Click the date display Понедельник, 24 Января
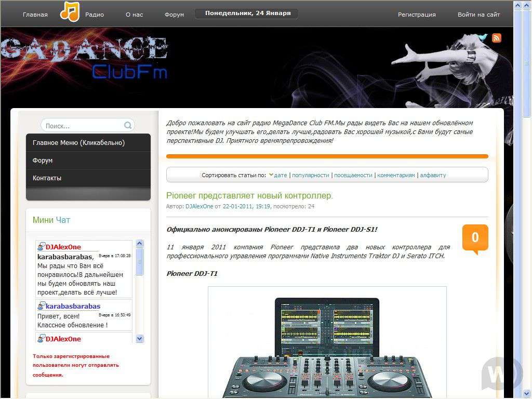The height and width of the screenshot is (399, 532). point(248,13)
